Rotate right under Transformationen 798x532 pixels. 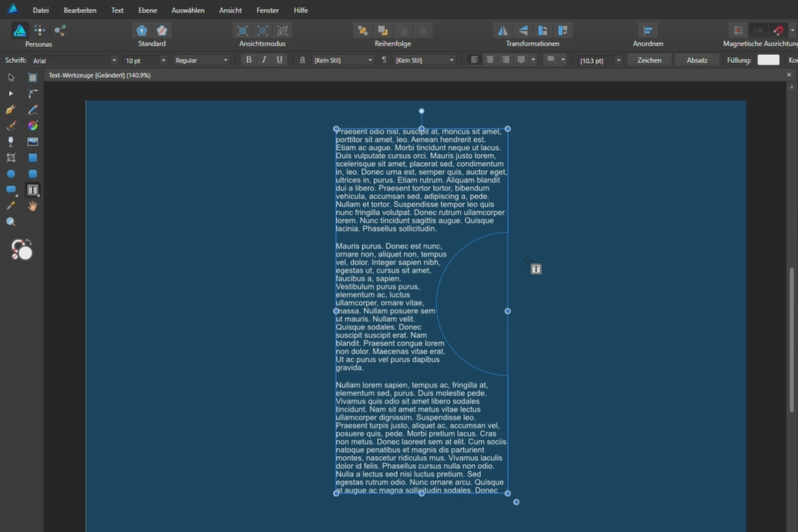click(x=563, y=31)
